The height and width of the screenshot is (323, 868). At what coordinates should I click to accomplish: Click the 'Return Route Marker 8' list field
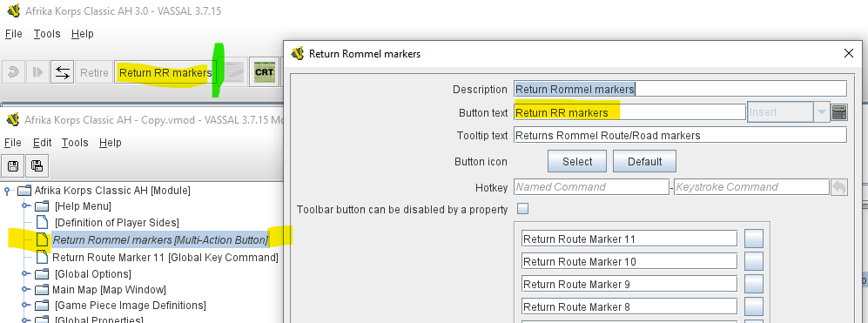pos(629,307)
